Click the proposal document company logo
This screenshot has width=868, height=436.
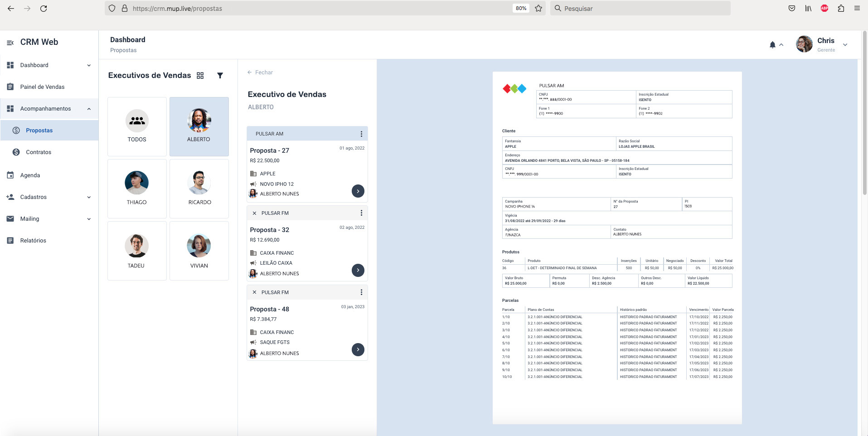point(514,89)
